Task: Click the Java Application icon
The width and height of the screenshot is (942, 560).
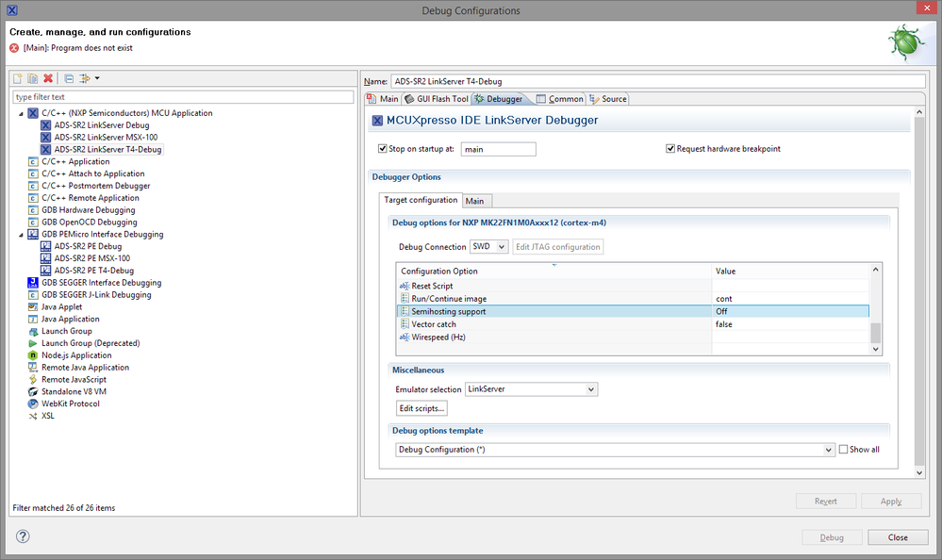Action: [x=33, y=319]
